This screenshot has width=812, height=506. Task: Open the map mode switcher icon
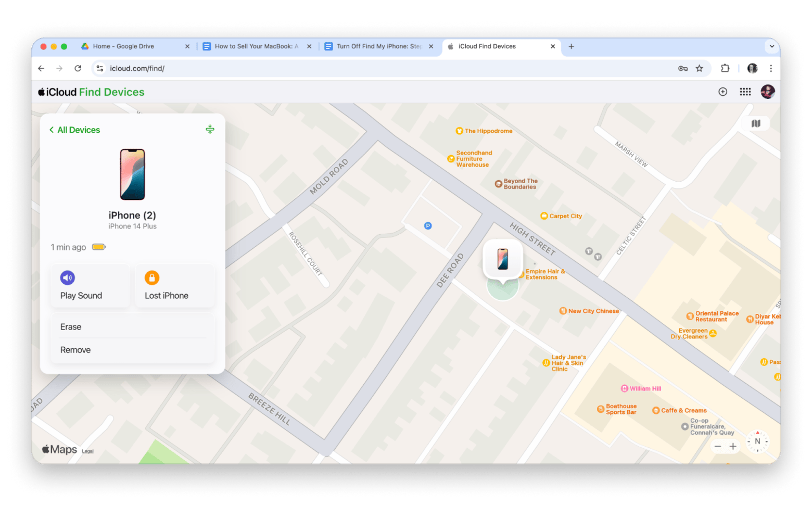click(756, 123)
